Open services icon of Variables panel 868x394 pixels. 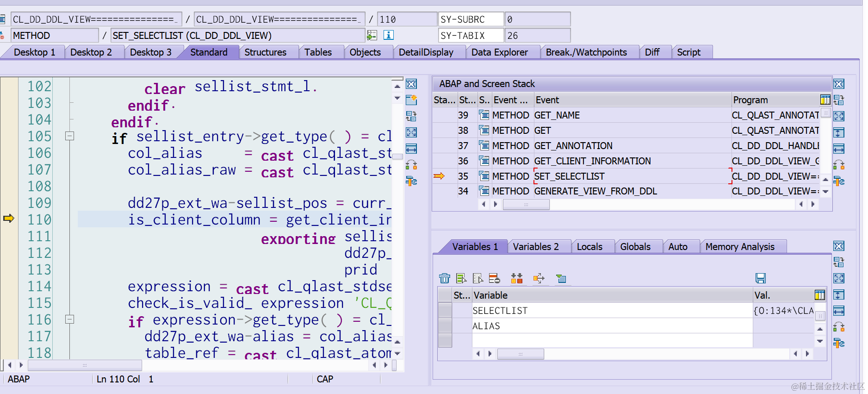coord(839,343)
